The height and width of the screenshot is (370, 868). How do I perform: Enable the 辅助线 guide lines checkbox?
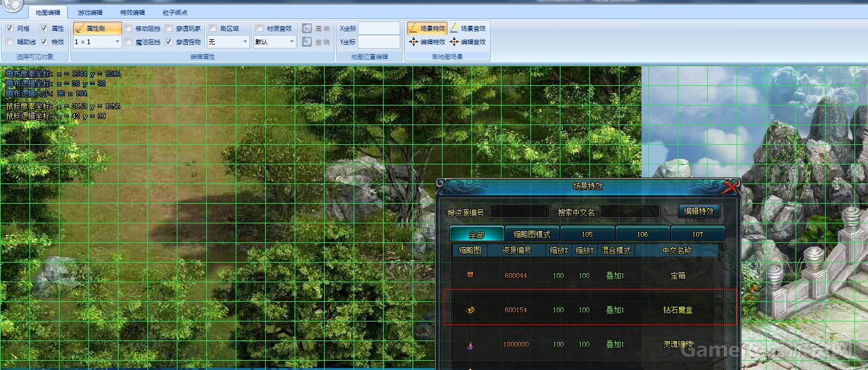point(10,42)
